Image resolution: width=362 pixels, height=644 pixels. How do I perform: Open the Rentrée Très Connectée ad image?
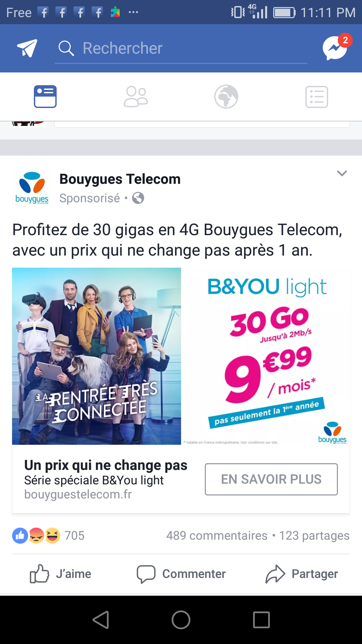[x=97, y=356]
